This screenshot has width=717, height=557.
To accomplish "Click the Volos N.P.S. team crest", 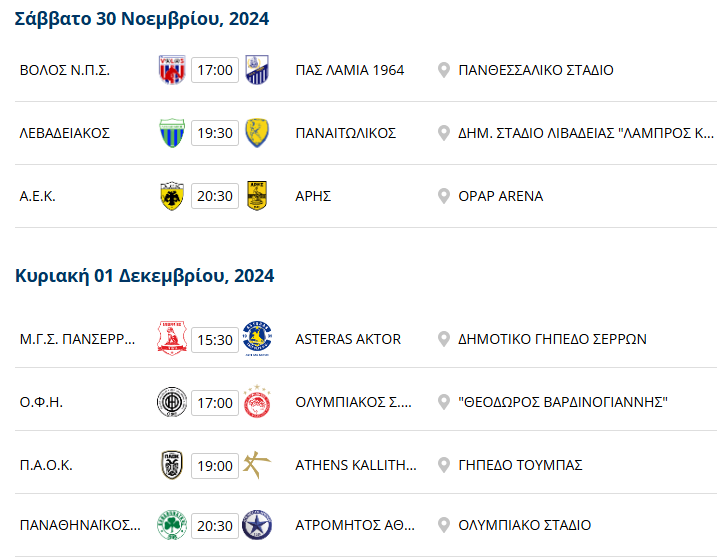I will click(x=172, y=70).
